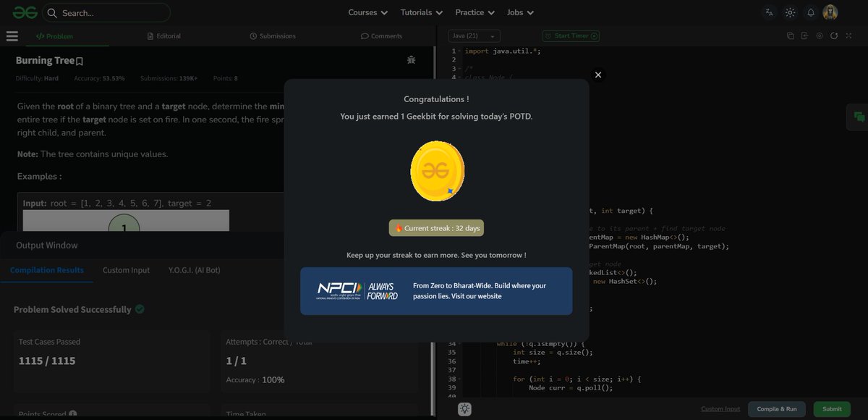Click the Output Window header
Viewport: 868px width, 420px height.
pos(47,245)
